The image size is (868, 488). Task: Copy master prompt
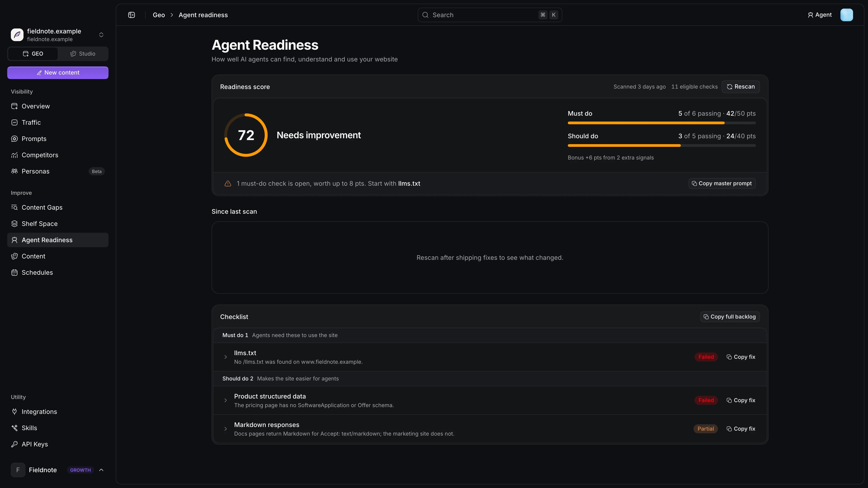722,183
